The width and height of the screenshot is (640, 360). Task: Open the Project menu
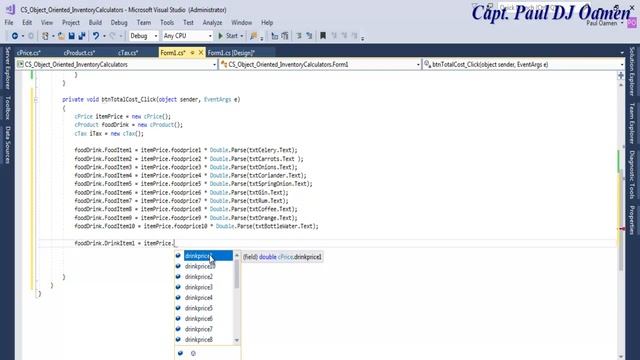click(x=71, y=23)
